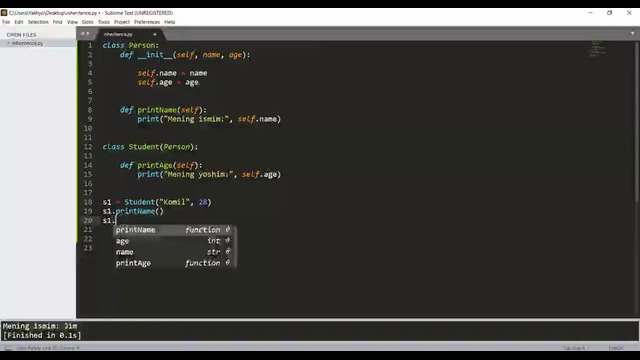Click the 'class Student(Person):' line
This screenshot has height=360, width=640.
coord(150,147)
